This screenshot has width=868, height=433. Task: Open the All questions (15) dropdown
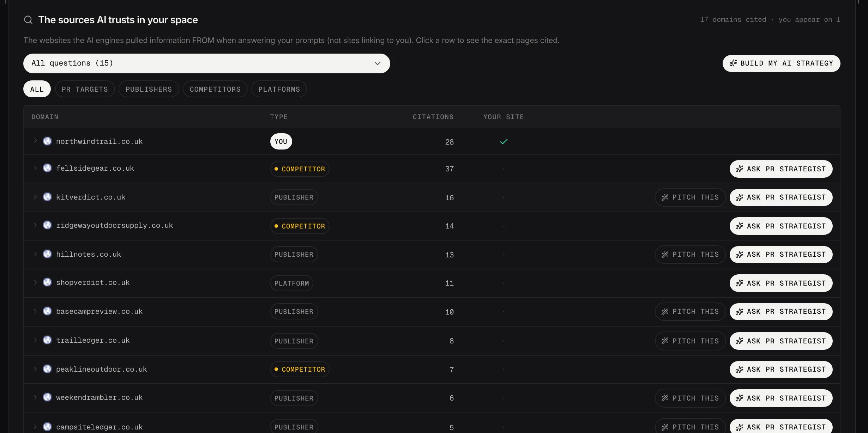coord(207,63)
